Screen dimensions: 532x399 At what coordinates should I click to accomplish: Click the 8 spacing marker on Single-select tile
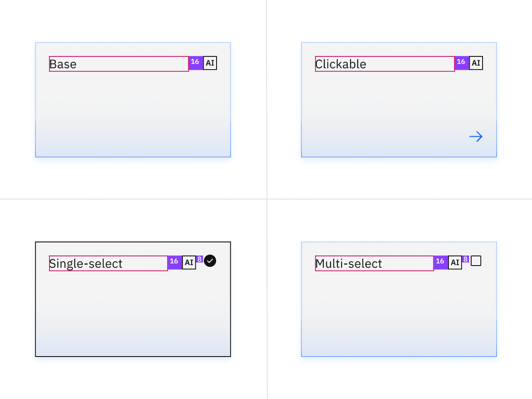[x=200, y=259]
